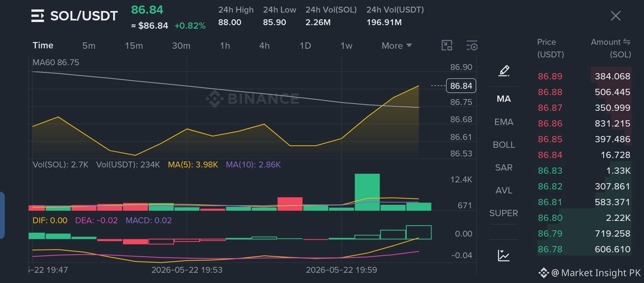Enable the SUPER indicator

(504, 213)
